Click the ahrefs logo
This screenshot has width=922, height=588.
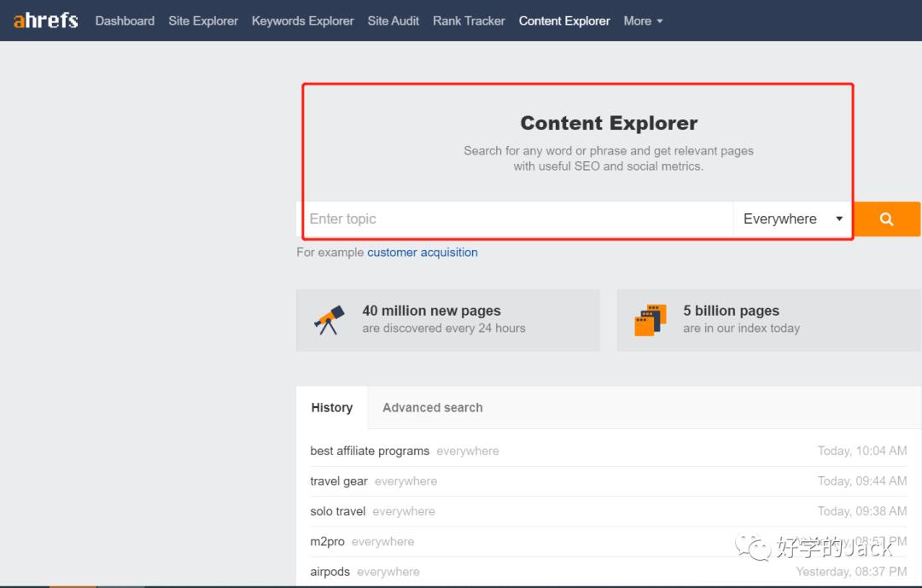(x=46, y=20)
